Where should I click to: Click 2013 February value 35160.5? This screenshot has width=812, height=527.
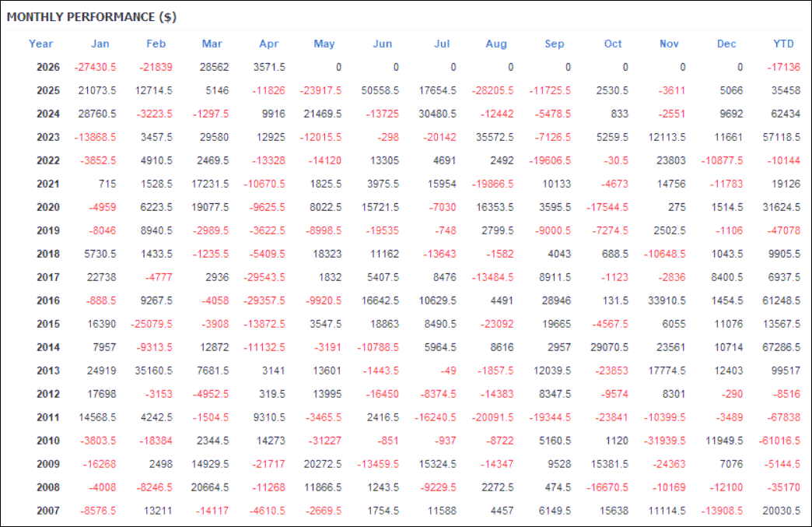(153, 371)
